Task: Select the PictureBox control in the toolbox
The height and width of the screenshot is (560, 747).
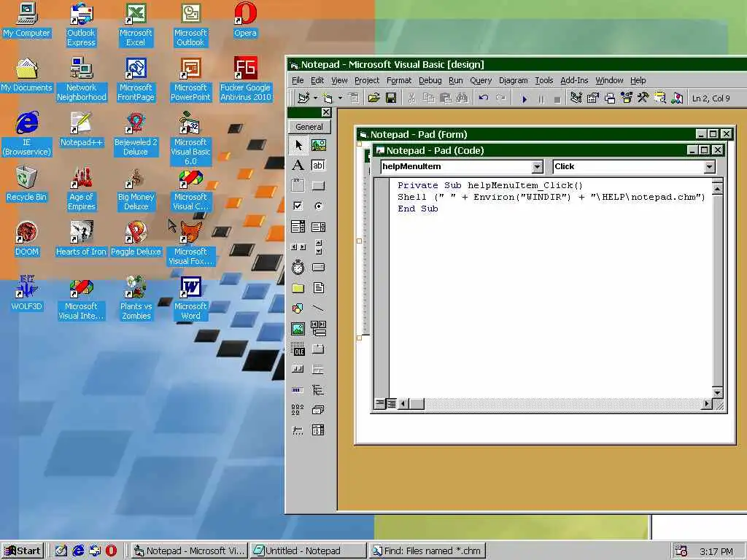Action: coord(318,145)
